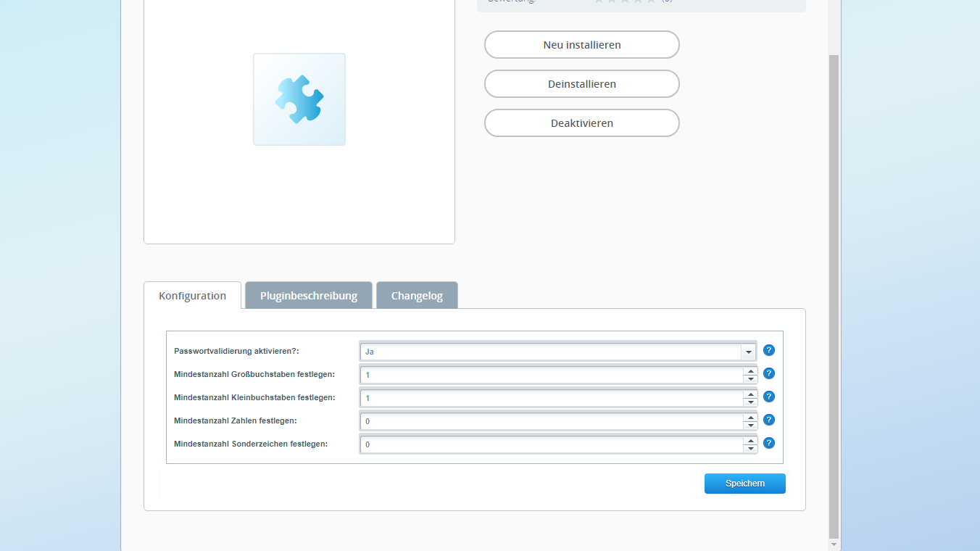Deactivate the plugin with Deaktivieren

581,123
